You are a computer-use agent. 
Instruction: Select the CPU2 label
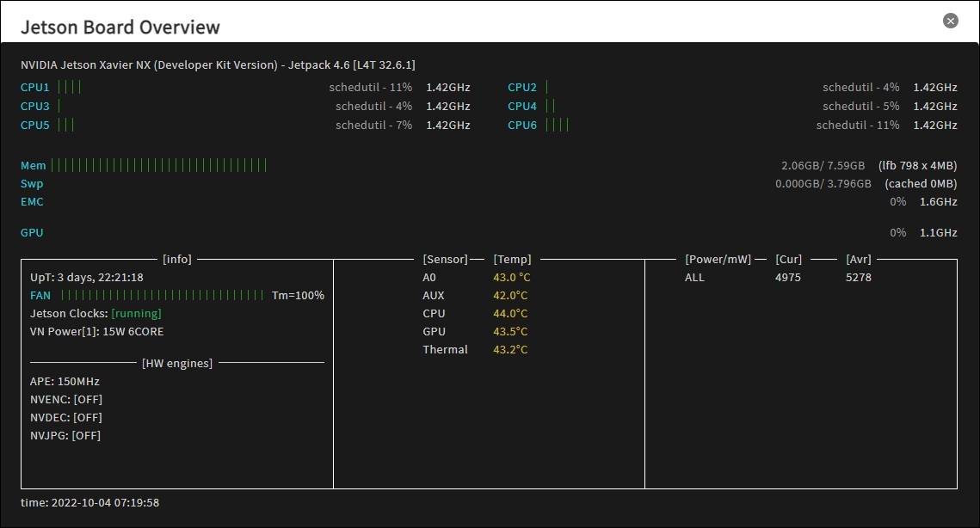[x=522, y=87]
